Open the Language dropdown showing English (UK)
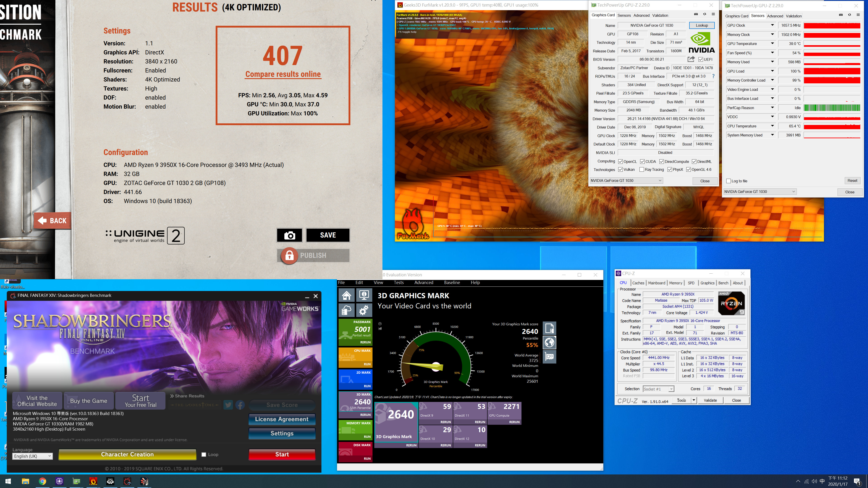The image size is (868, 488). pyautogui.click(x=32, y=456)
